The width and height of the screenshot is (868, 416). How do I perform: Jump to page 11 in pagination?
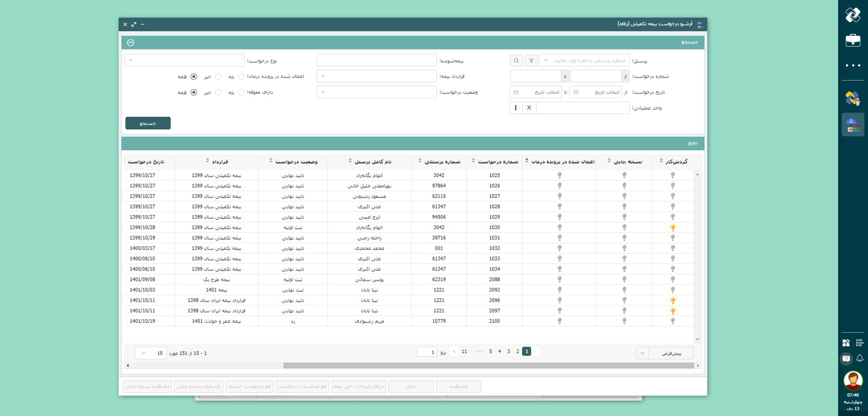[464, 351]
